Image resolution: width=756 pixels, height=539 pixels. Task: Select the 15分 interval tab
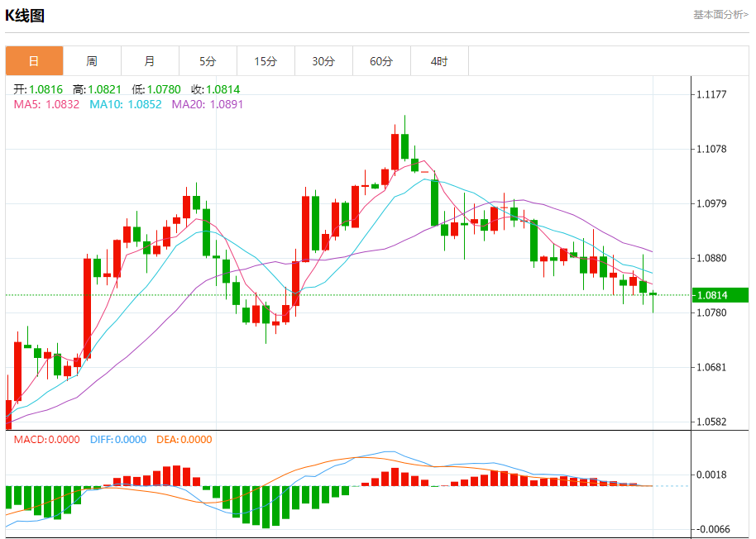pyautogui.click(x=266, y=61)
